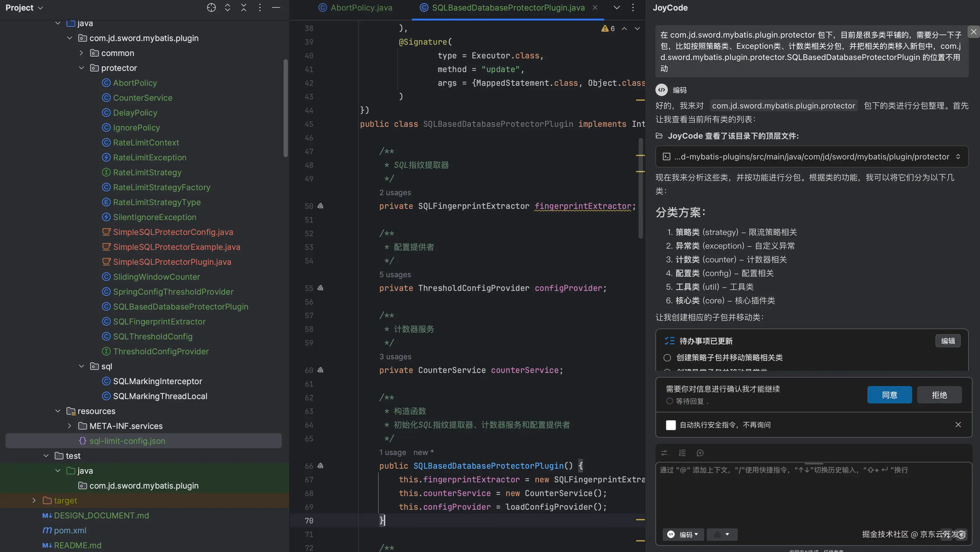Select the radio for creating the strategy sub-package
The height and width of the screenshot is (552, 980).
click(667, 358)
